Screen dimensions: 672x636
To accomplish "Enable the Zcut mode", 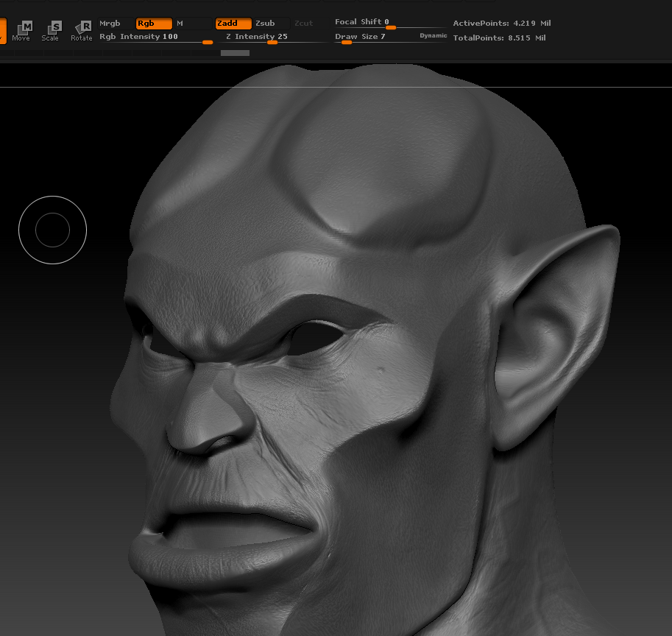I will pos(310,23).
